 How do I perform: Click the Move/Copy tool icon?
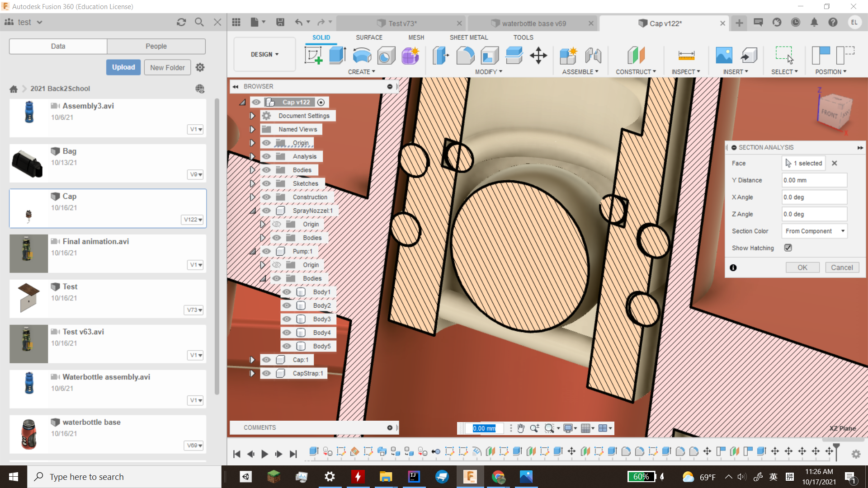click(x=538, y=55)
